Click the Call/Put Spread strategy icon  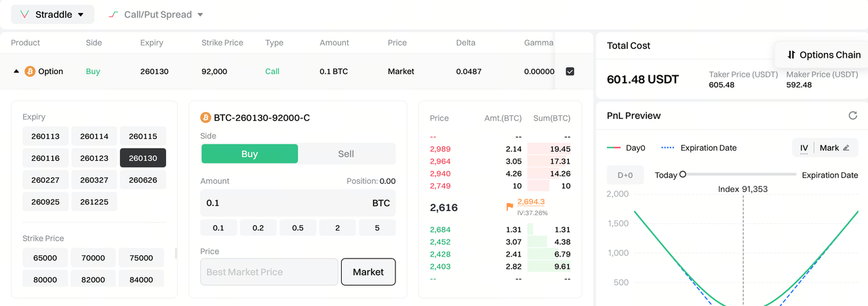click(x=114, y=14)
